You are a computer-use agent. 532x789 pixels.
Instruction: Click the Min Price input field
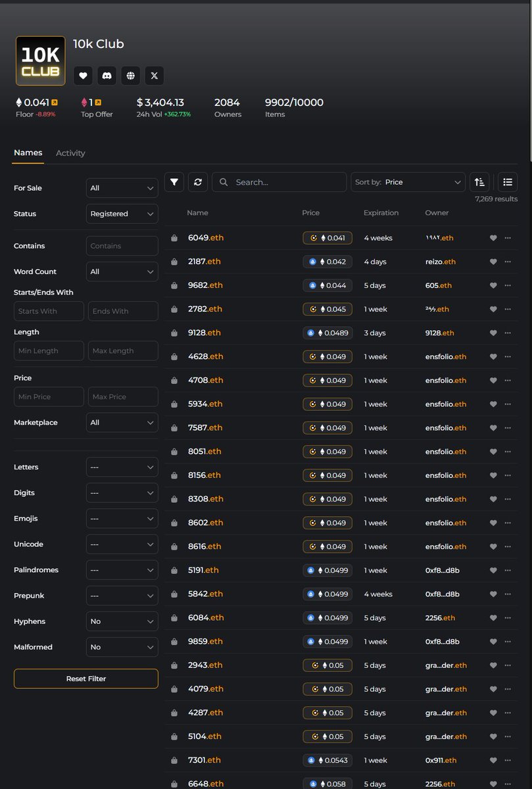(x=49, y=396)
